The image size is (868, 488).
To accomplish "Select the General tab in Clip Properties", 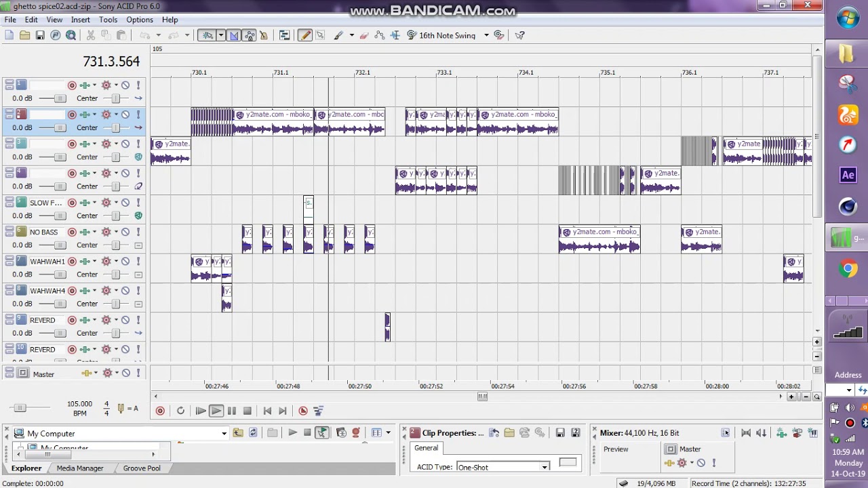I will pyautogui.click(x=426, y=448).
